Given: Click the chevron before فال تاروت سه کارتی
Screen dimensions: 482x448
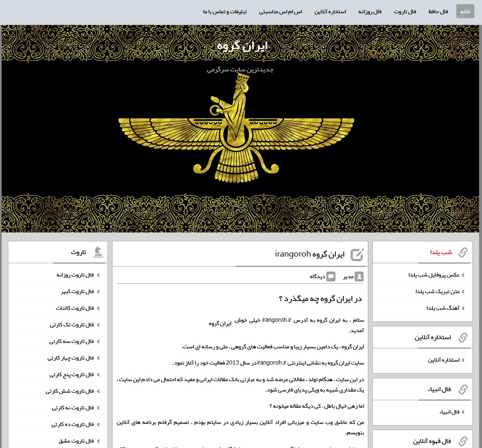Looking at the screenshot, I should coord(98,342).
